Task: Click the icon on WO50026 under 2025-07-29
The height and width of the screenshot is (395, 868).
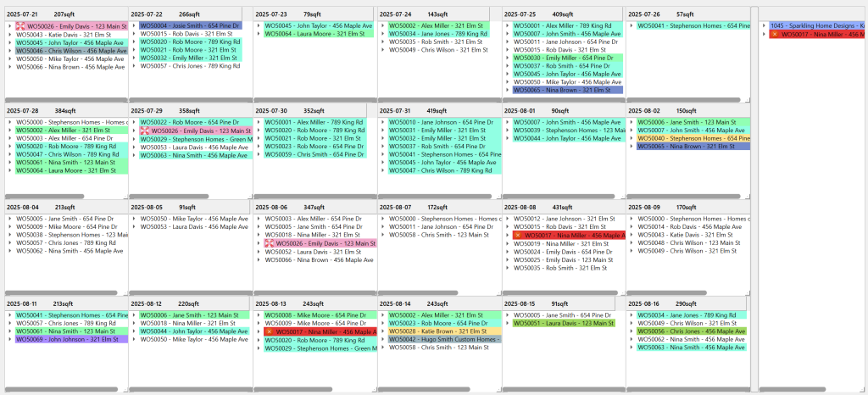Action: click(145, 131)
